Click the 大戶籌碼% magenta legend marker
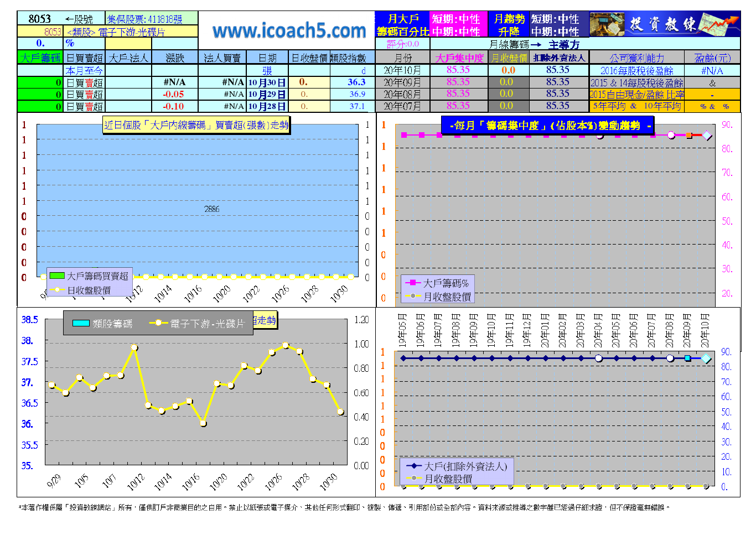Screen dimensions: 756x535 413,283
